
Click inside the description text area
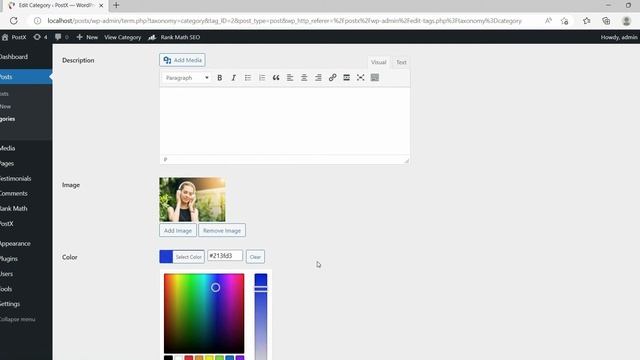coord(284,121)
